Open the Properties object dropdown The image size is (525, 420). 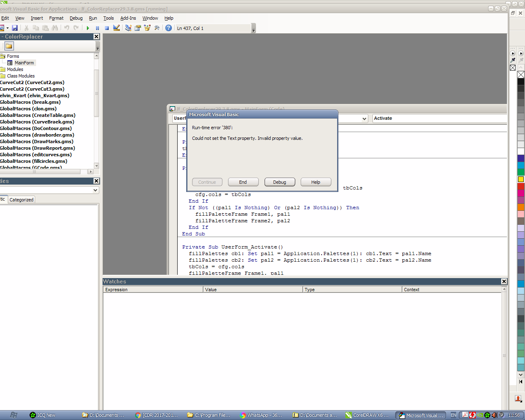95,190
